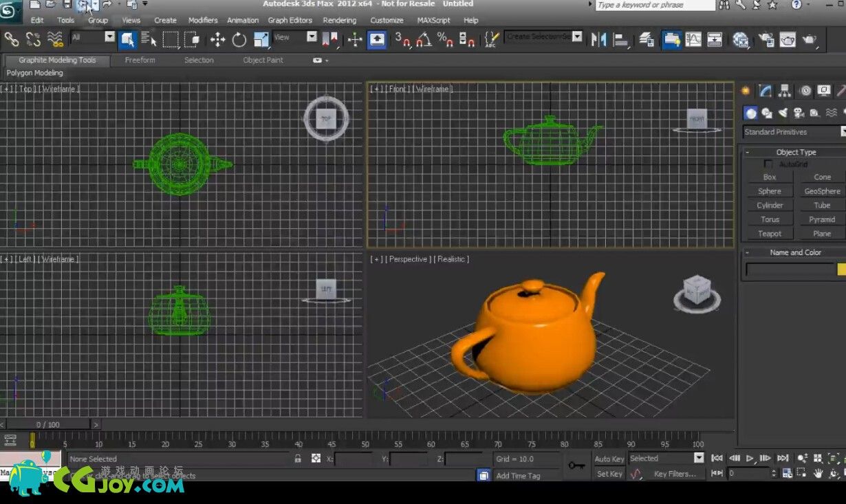Switch to the Motion command panel
846x504 pixels.
tap(805, 91)
